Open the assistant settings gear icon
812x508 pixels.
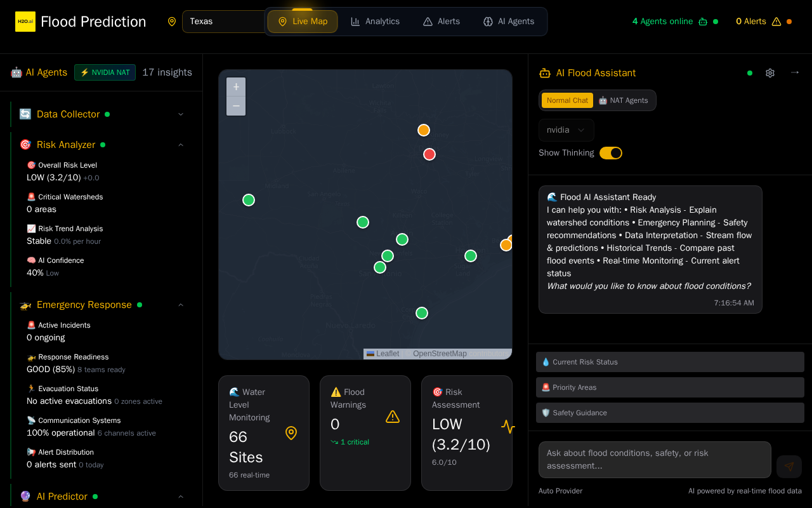click(x=770, y=73)
